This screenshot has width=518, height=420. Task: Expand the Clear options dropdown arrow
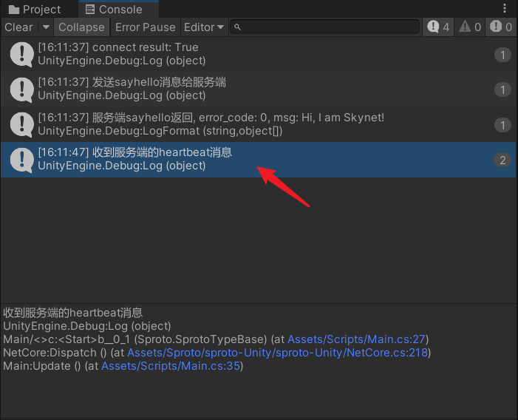[x=46, y=27]
